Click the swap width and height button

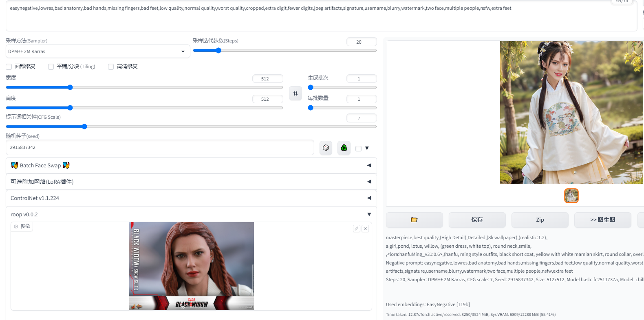coord(296,93)
